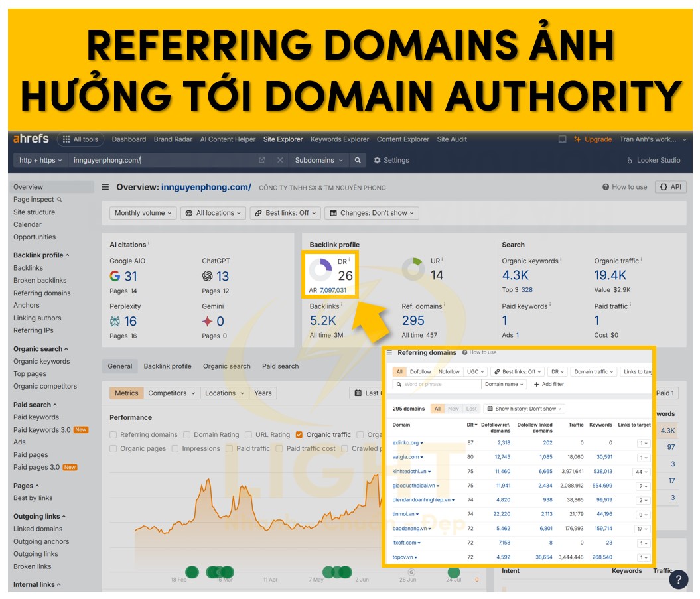Enable the URL Rating checkbox
This screenshot has width=700, height=599.
(x=249, y=434)
